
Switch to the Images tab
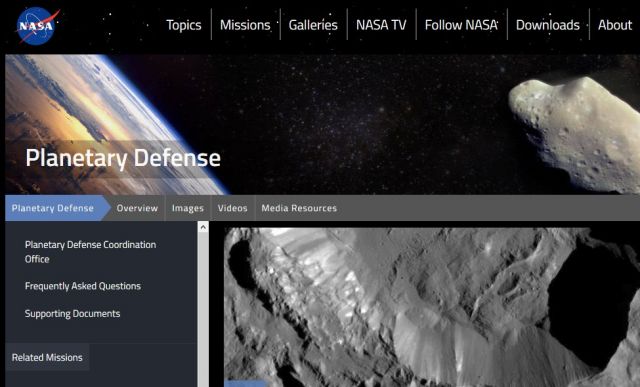188,208
